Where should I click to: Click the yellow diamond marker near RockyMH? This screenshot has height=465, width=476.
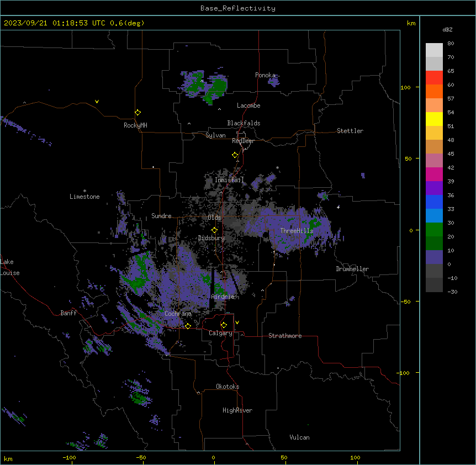tap(137, 113)
